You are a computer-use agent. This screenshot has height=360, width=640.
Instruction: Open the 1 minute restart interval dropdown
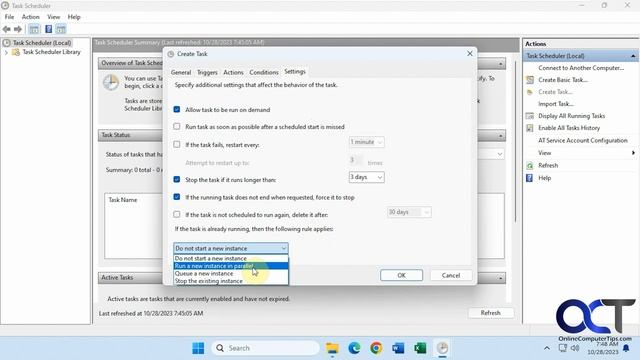366,142
